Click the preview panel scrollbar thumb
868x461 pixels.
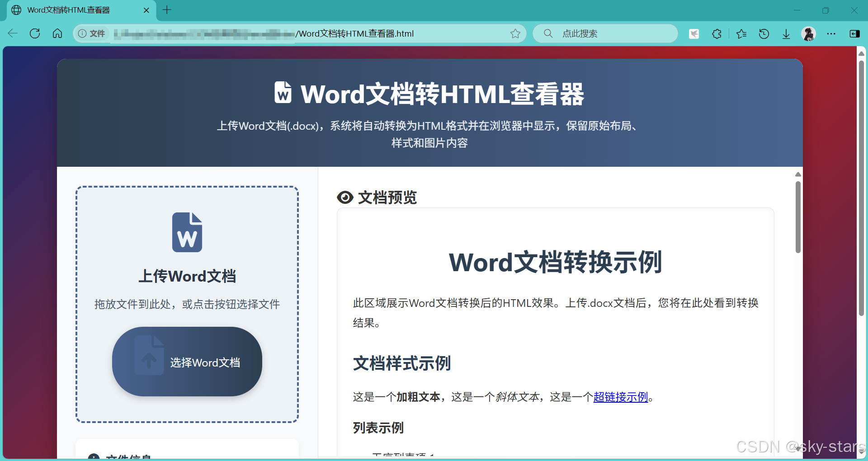pos(798,217)
